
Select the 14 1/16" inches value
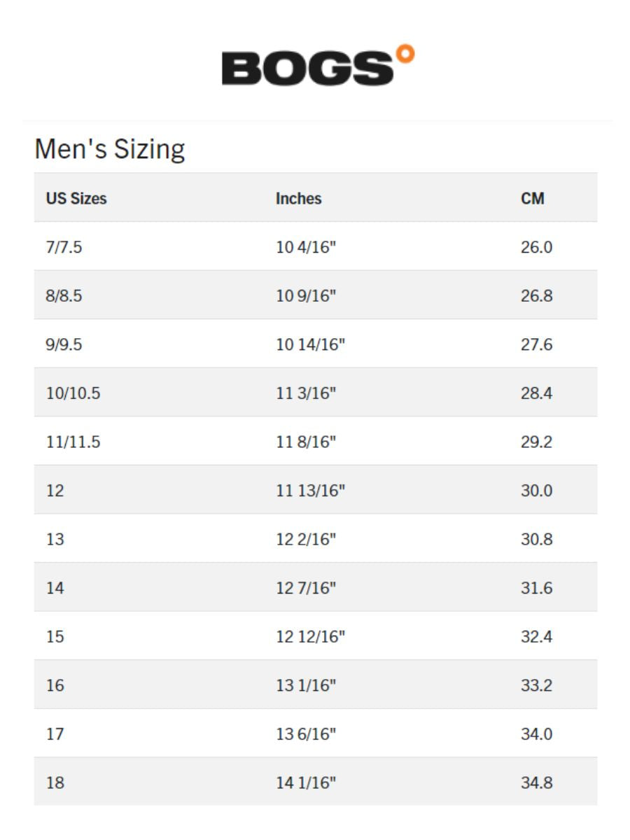(306, 783)
